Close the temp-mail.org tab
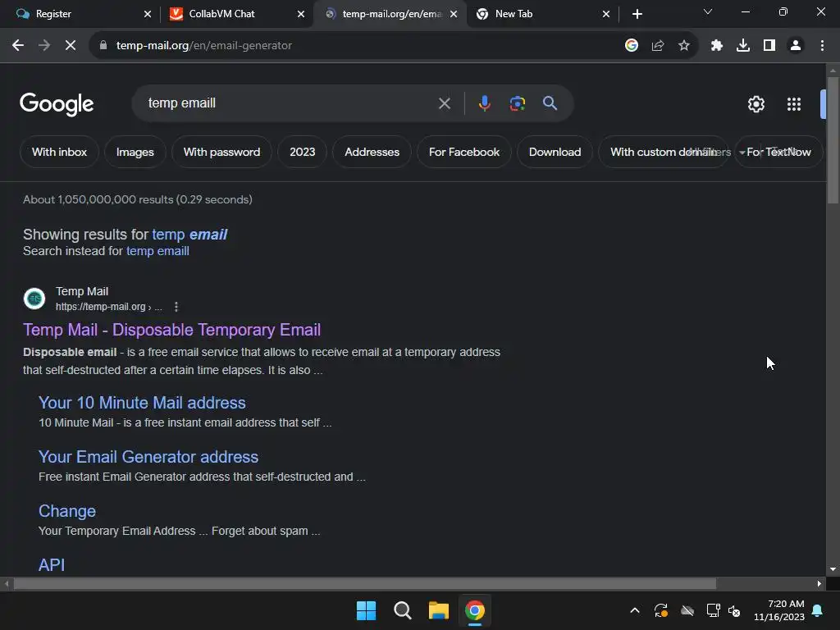 point(454,14)
